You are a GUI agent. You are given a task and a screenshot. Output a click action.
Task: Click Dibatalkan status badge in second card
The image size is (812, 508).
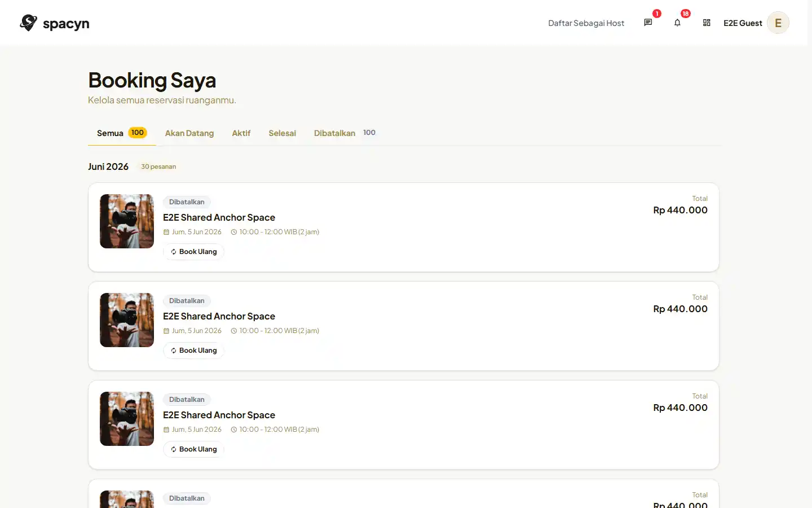click(187, 301)
